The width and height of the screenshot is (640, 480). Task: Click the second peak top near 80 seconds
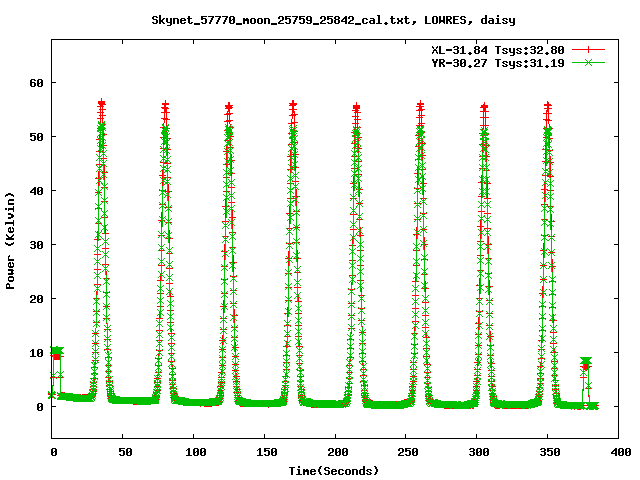click(x=166, y=106)
